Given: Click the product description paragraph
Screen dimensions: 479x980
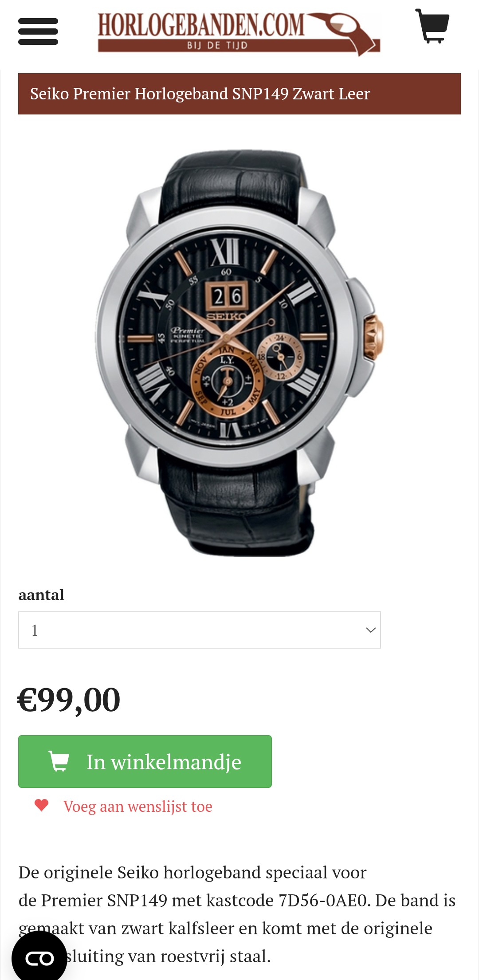Looking at the screenshot, I should (x=237, y=914).
